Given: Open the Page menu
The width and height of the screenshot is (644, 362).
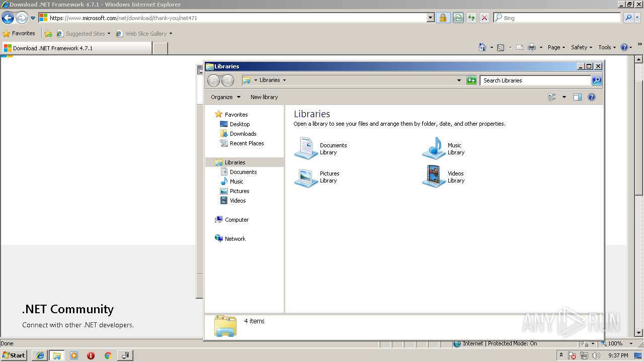Looking at the screenshot, I should (556, 47).
